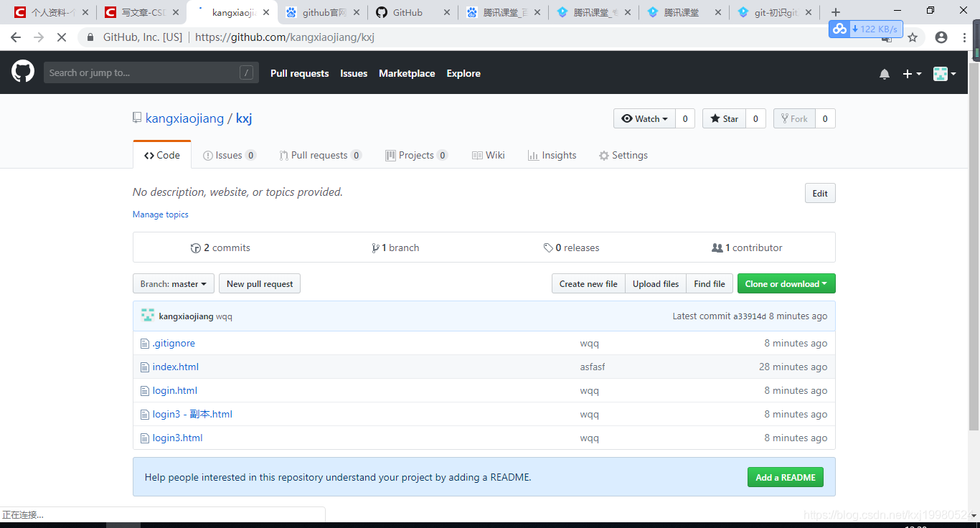
Task: Bookmark this page with star icon
Action: 913,37
